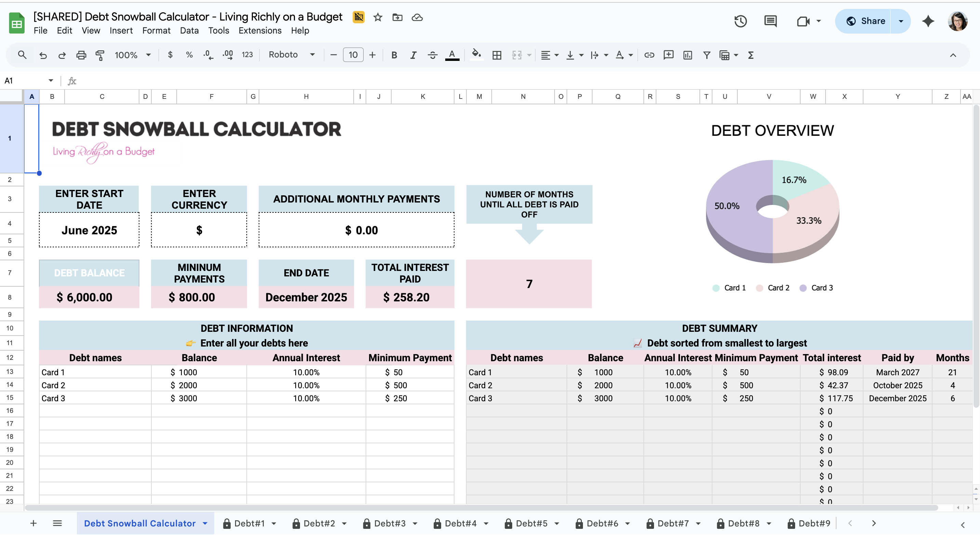Open the functions sigma icon
980x535 pixels.
tap(751, 55)
